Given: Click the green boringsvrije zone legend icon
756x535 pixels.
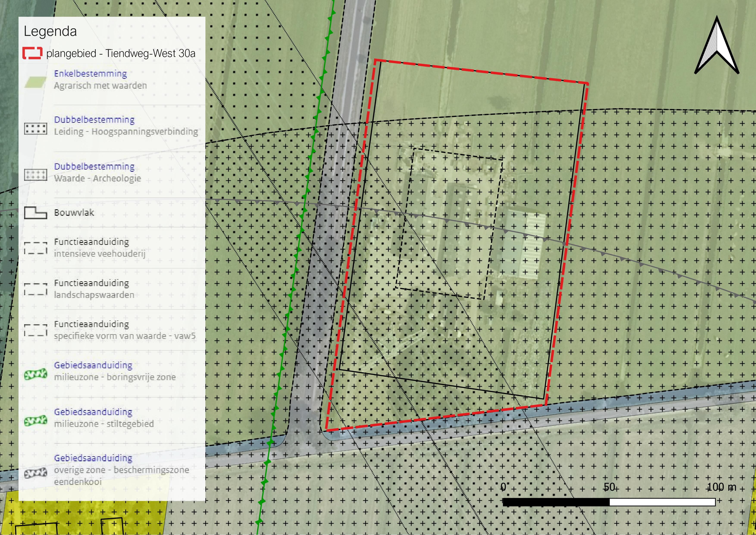Looking at the screenshot, I should (35, 374).
